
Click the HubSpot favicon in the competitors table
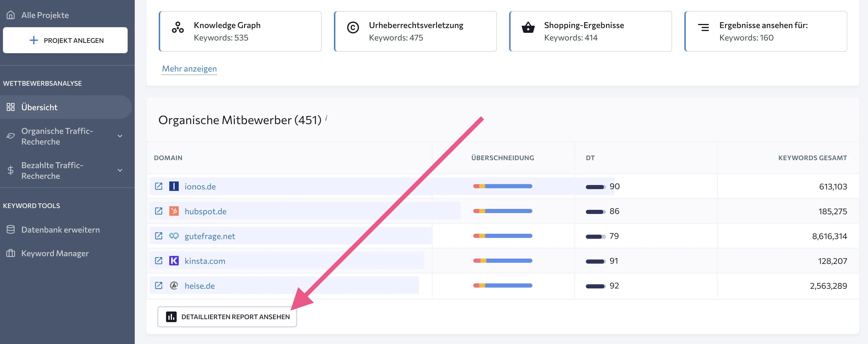click(x=174, y=211)
